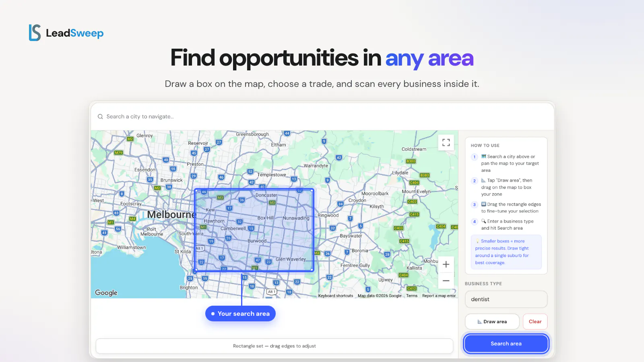
Task: Open the map Terms link
Action: point(412,296)
